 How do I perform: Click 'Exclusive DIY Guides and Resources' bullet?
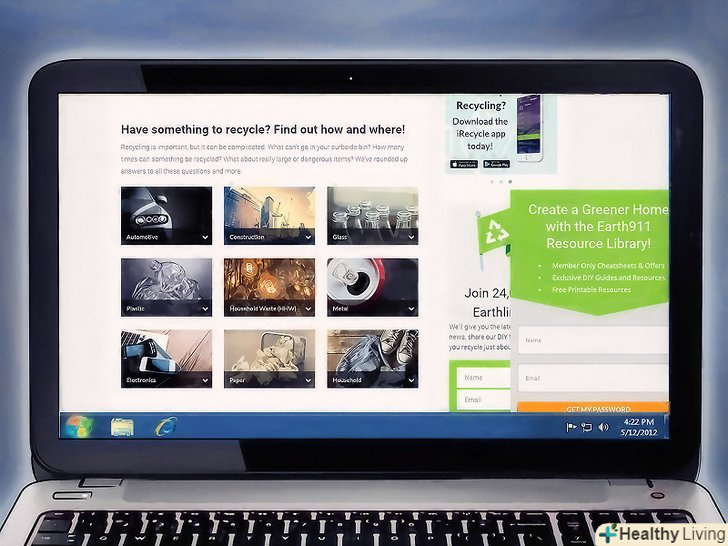point(609,278)
